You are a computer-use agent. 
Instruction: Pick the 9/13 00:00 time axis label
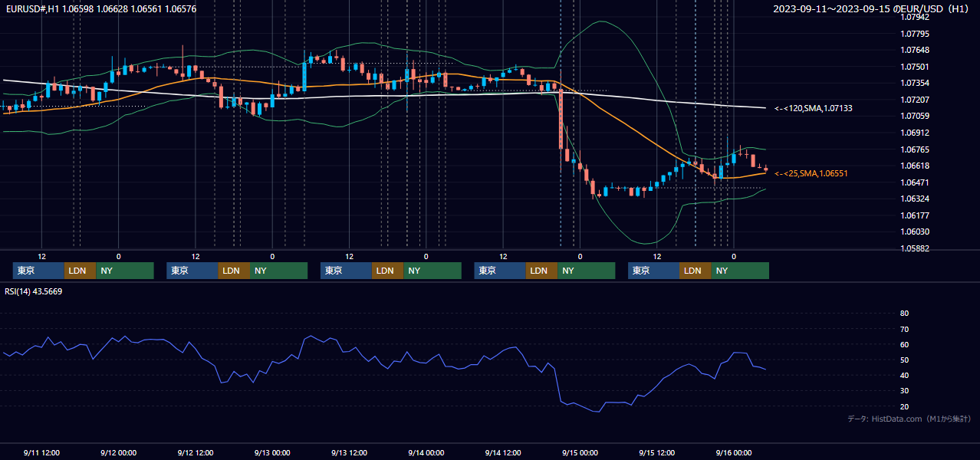[272, 452]
